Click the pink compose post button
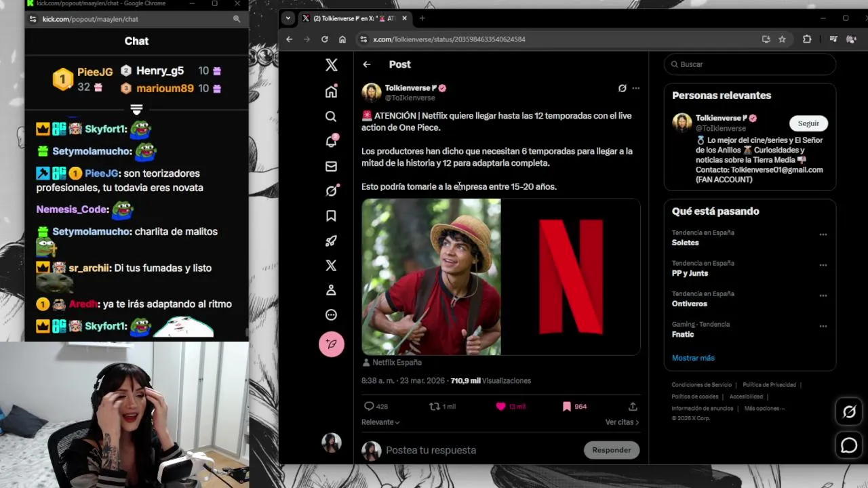Image resolution: width=868 pixels, height=488 pixels. pos(332,344)
